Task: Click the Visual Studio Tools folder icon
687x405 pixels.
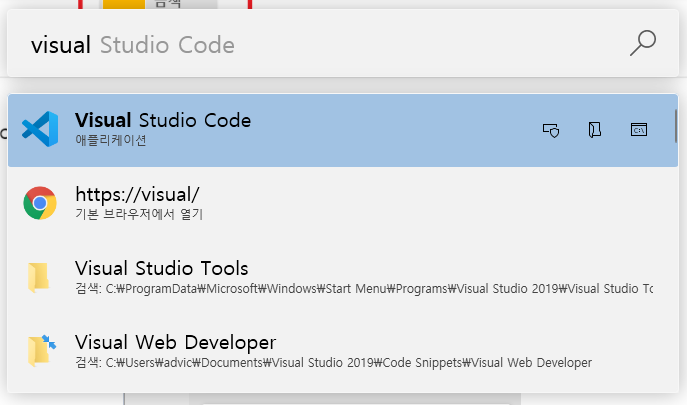Action: coord(38,277)
